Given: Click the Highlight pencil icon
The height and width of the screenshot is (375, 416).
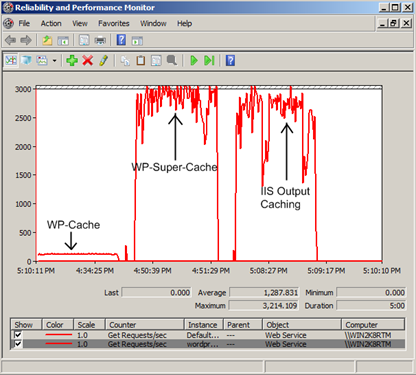Looking at the screenshot, I should pos(104,61).
